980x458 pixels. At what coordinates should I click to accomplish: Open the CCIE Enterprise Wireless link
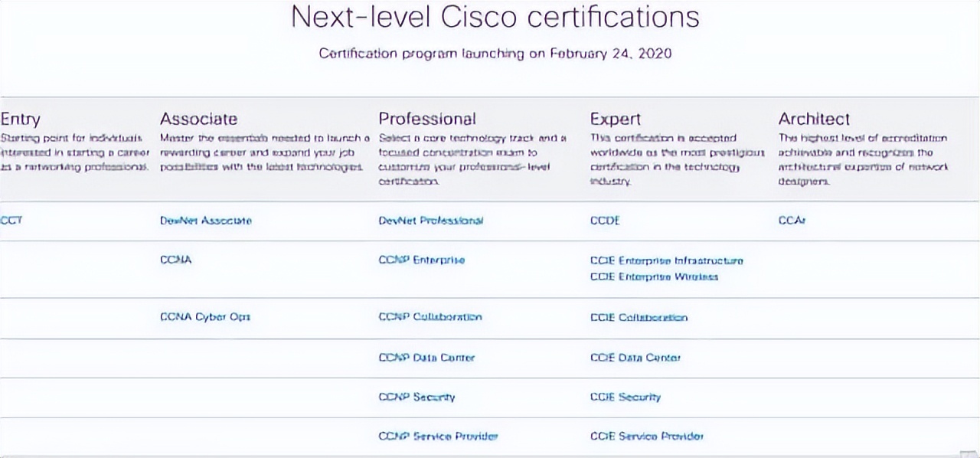(654, 276)
